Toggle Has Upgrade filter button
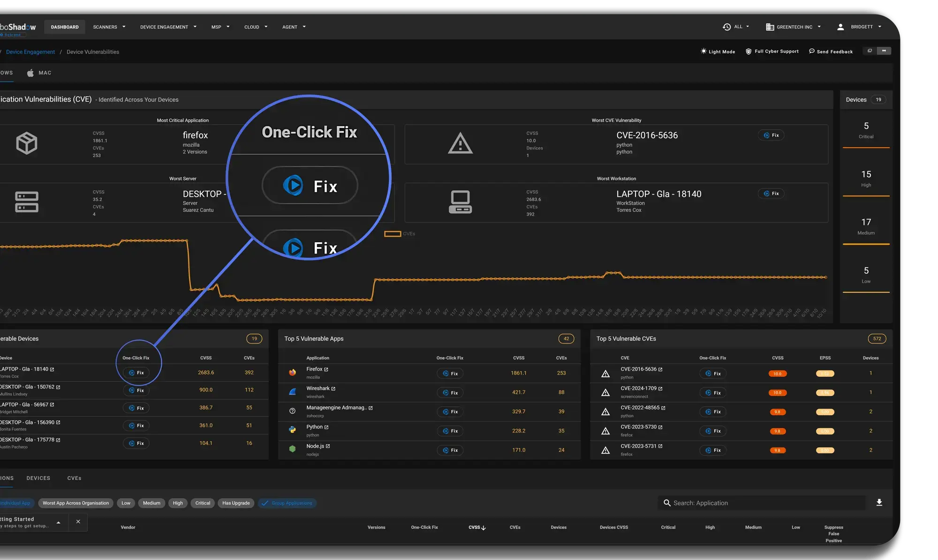Screen dimensions: 938x560 237,503
